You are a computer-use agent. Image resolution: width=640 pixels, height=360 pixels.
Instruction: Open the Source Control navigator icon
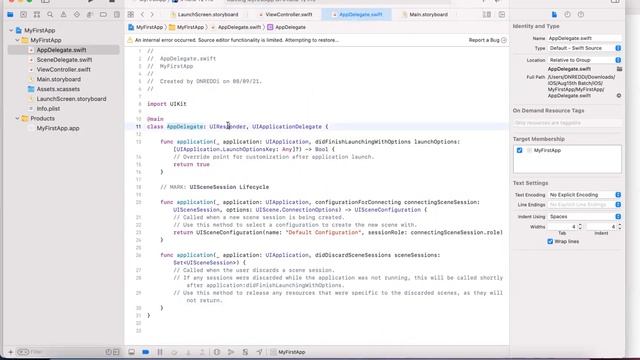tap(23, 14)
